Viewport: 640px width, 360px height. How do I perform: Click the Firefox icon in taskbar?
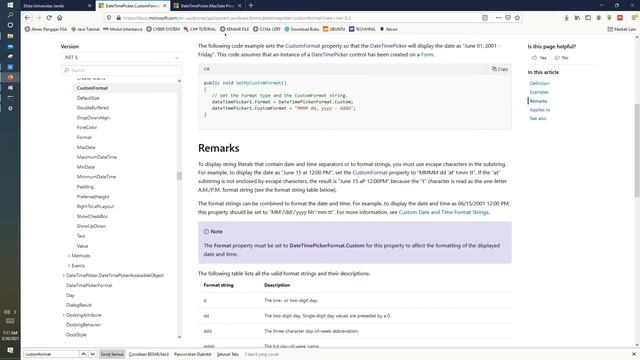tap(10, 77)
